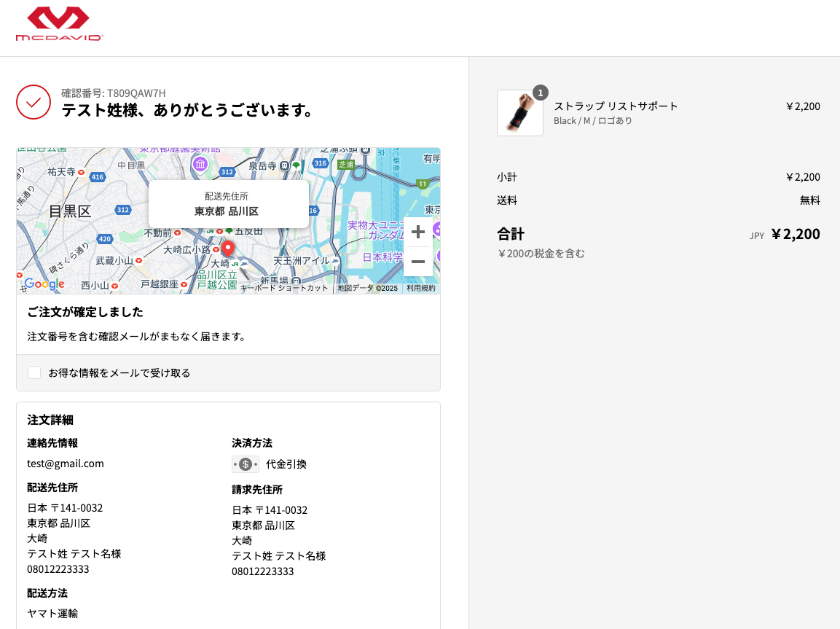
Task: Click the ストラップ リストサポート product name
Action: pyautogui.click(x=616, y=106)
